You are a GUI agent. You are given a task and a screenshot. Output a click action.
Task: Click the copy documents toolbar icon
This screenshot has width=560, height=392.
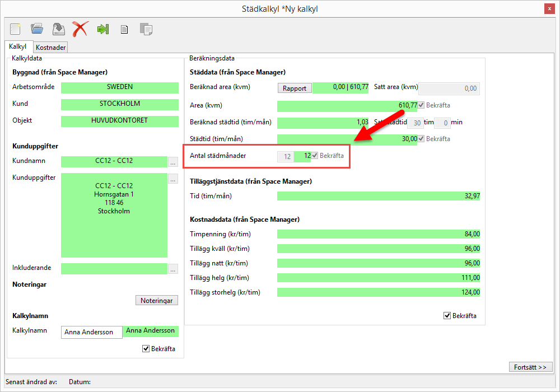coord(146,29)
